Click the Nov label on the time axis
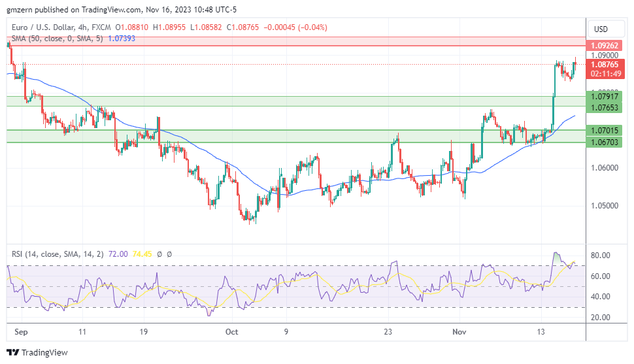This screenshot has width=634, height=364. (461, 331)
